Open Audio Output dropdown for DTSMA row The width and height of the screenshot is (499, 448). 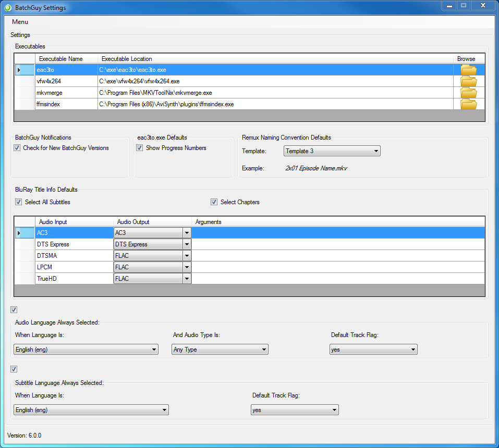(152, 256)
